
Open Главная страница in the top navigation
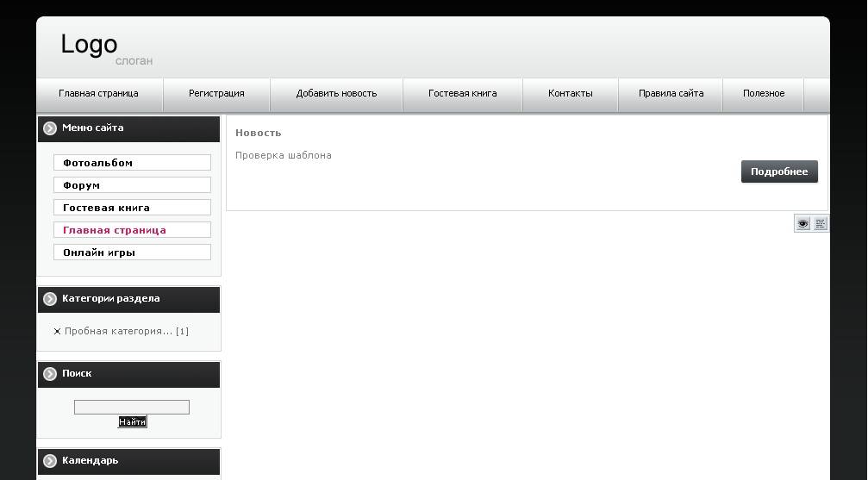(98, 94)
